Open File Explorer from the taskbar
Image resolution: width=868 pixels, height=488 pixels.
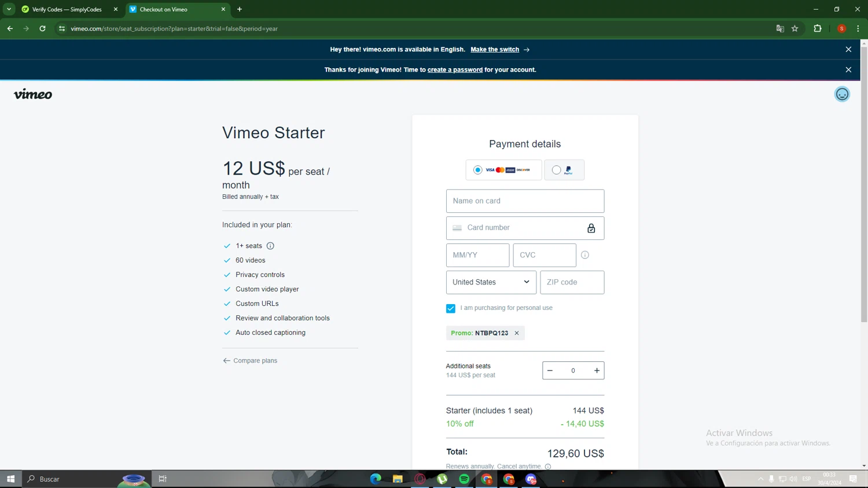click(x=398, y=479)
